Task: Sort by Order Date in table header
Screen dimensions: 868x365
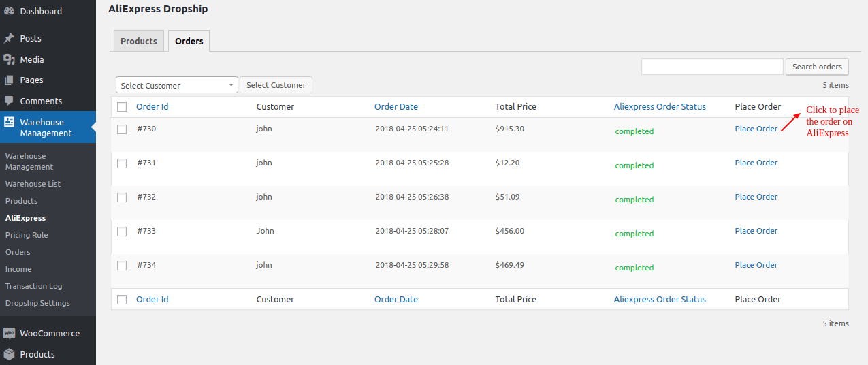Action: pyautogui.click(x=396, y=107)
